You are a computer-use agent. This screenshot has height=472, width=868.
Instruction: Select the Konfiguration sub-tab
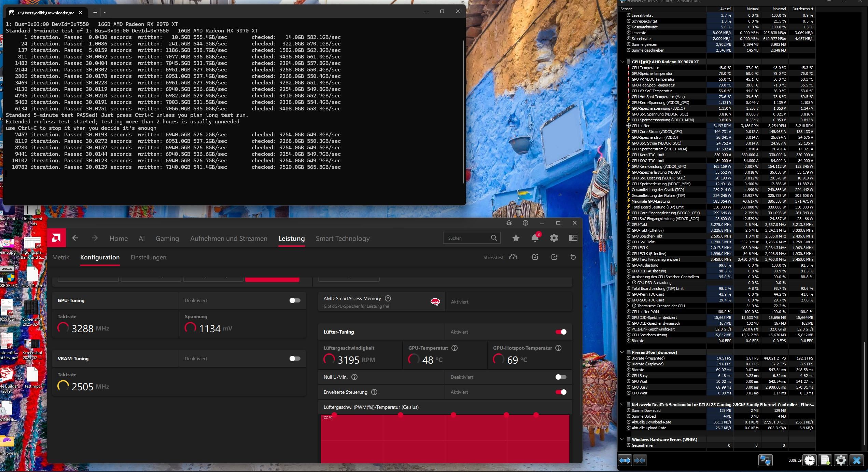coord(100,257)
